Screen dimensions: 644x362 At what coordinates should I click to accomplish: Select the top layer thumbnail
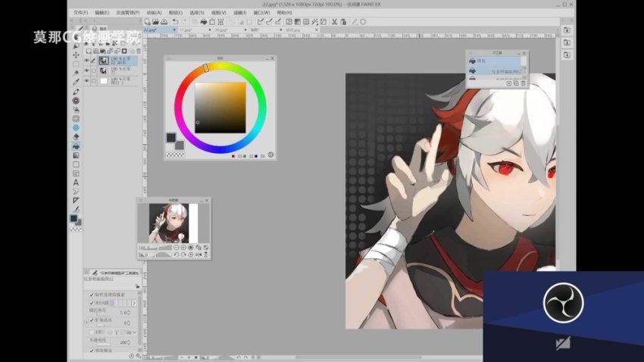104,61
